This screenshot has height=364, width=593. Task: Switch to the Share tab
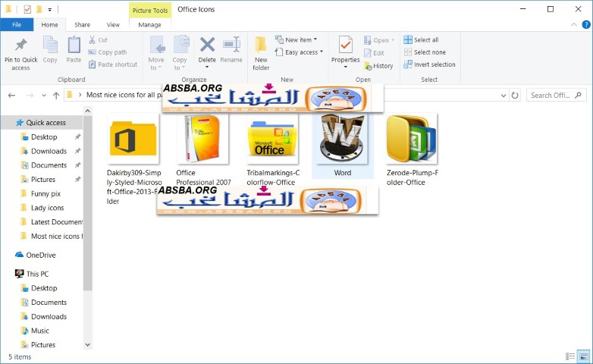click(82, 24)
